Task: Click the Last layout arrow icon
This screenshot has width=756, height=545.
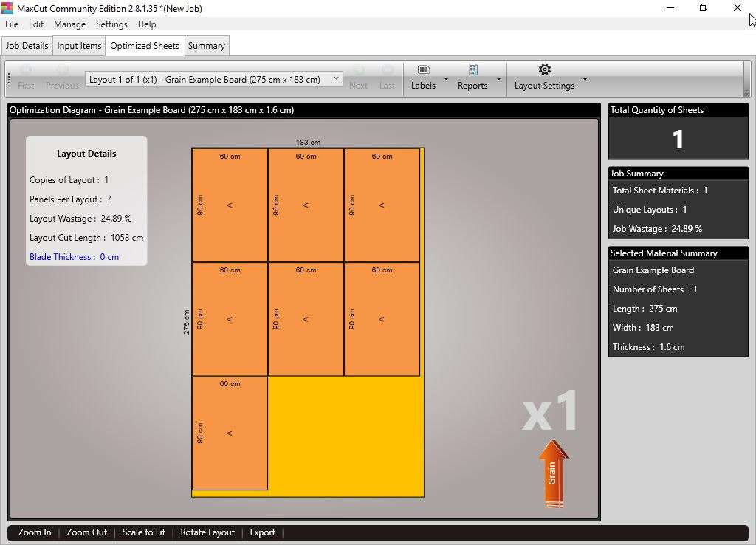Action: 387,70
